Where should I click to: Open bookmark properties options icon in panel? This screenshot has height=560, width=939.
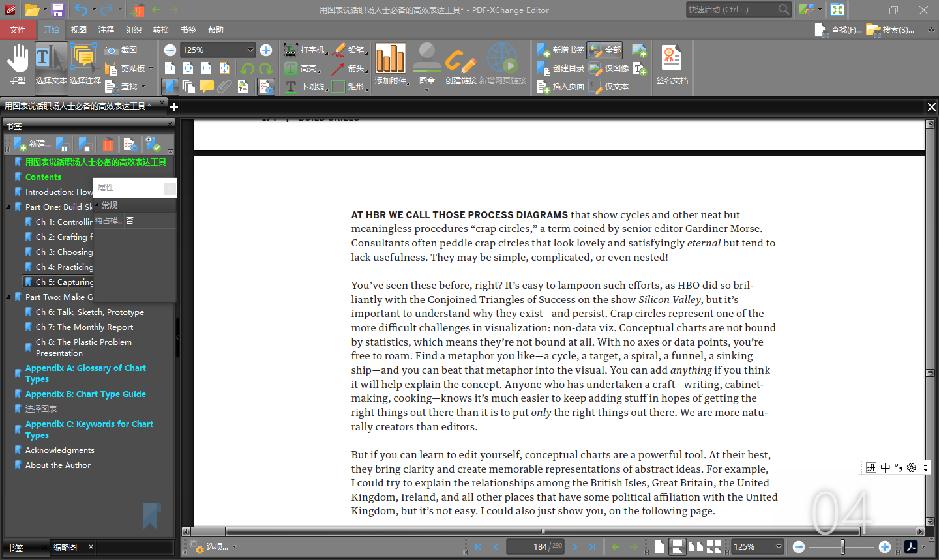[x=130, y=144]
